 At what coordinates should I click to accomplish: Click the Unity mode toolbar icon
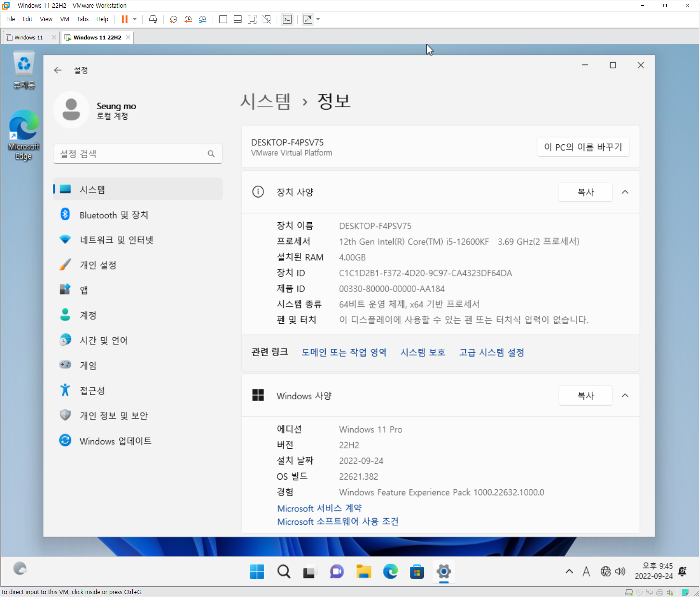point(267,19)
